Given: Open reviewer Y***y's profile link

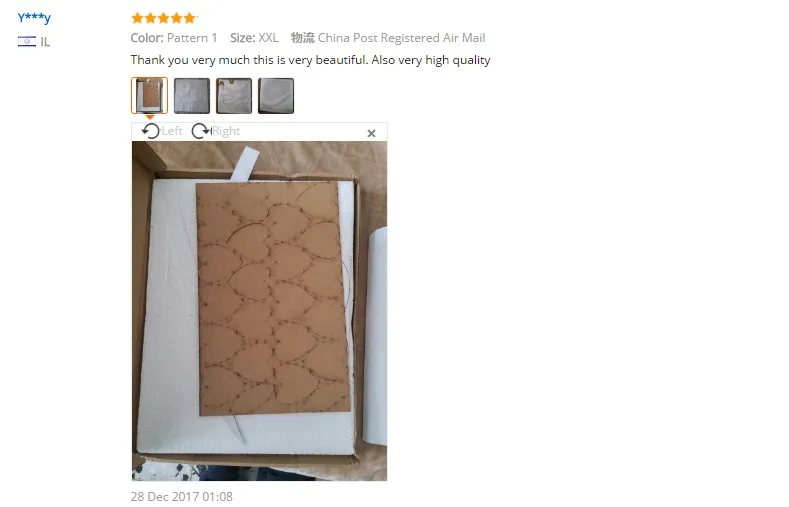Looking at the screenshot, I should pyautogui.click(x=34, y=18).
